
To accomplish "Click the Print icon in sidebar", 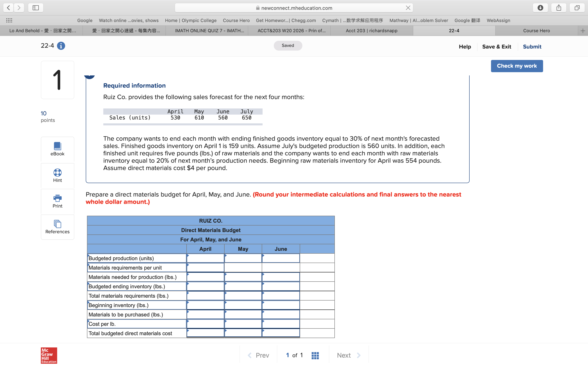I will pos(57,198).
